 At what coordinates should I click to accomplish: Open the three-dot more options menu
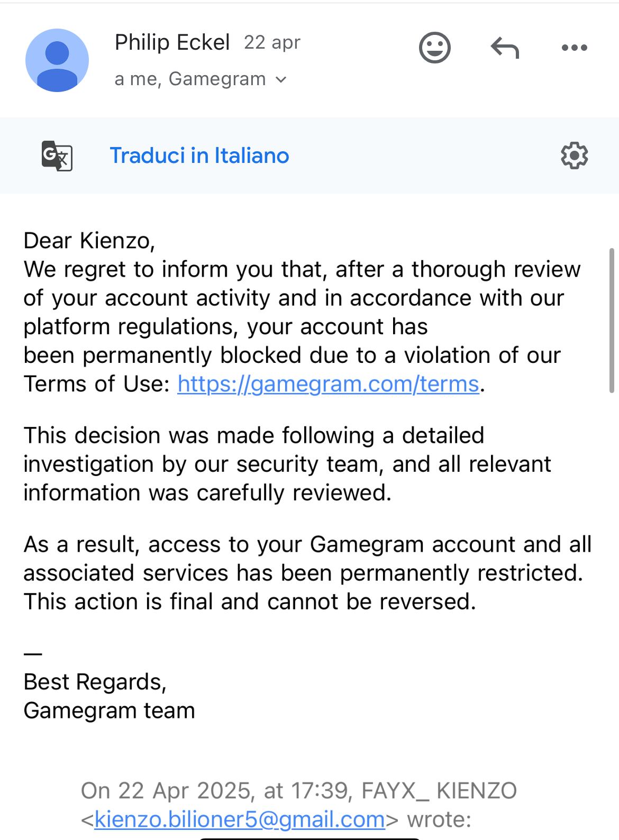(574, 48)
